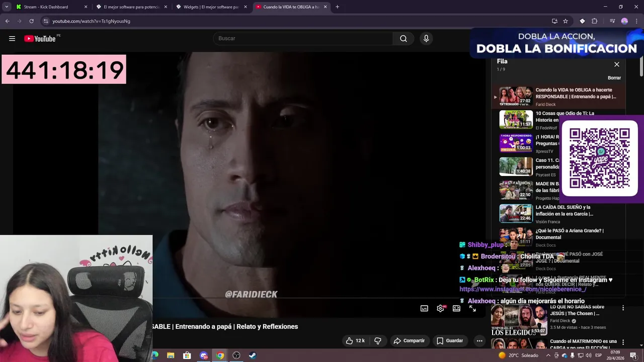Click the Guardar button
Screen dimensions: 644x362
(450, 341)
